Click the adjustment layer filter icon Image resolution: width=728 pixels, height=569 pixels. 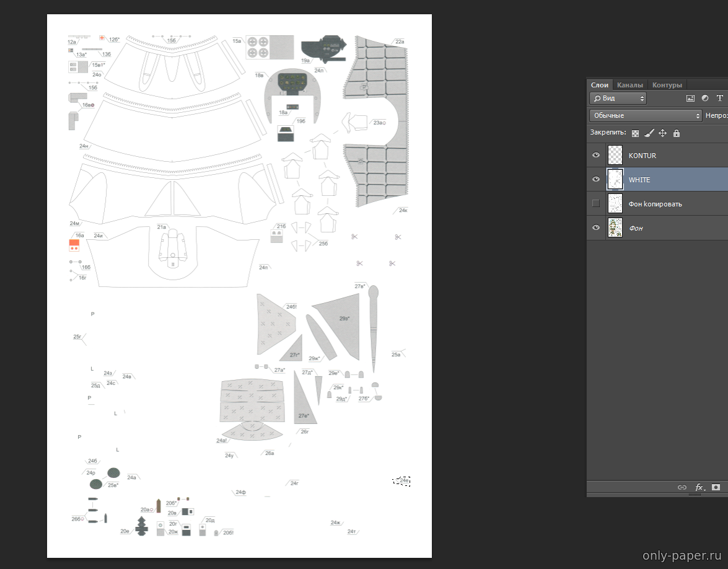point(704,98)
